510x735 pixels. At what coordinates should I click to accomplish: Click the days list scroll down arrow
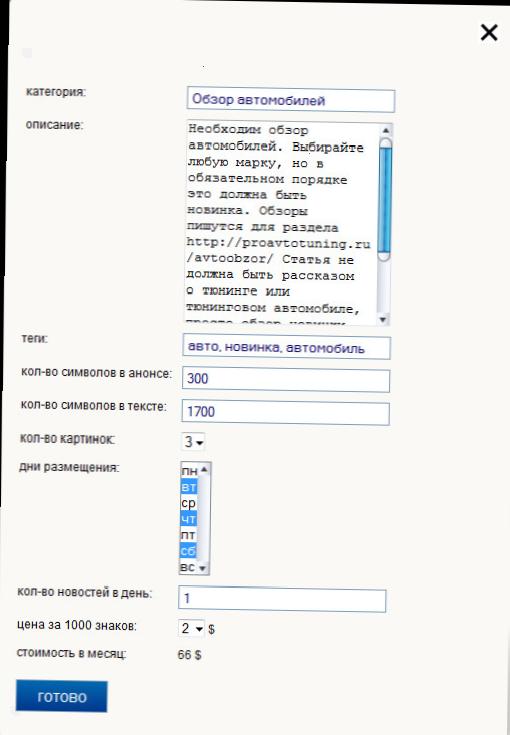coord(202,568)
